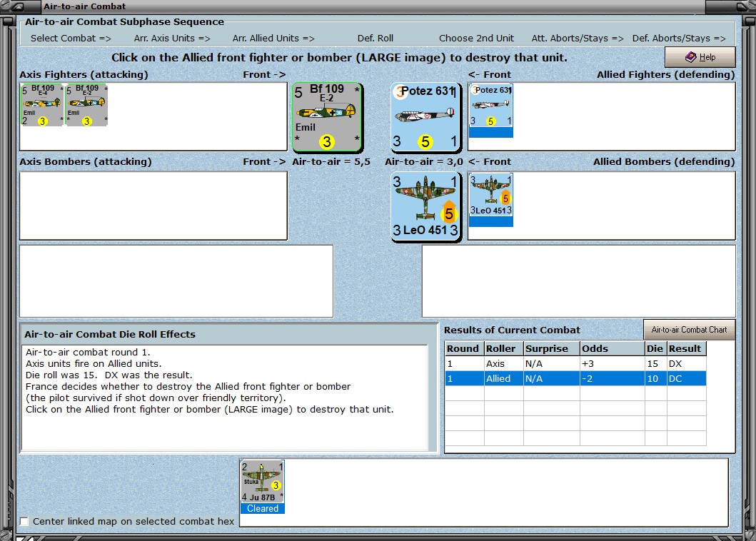Click the large LeO 451 front bomber
The width and height of the screenshot is (756, 541).
(425, 206)
